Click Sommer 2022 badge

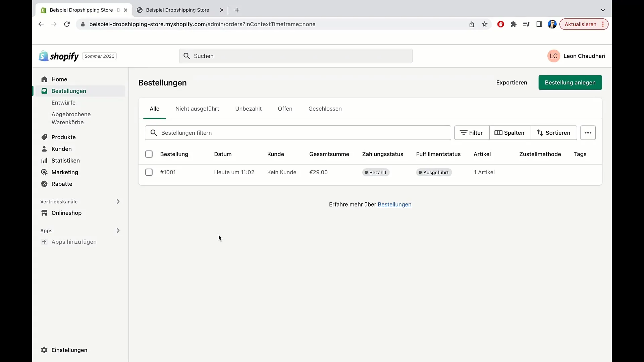pos(99,56)
